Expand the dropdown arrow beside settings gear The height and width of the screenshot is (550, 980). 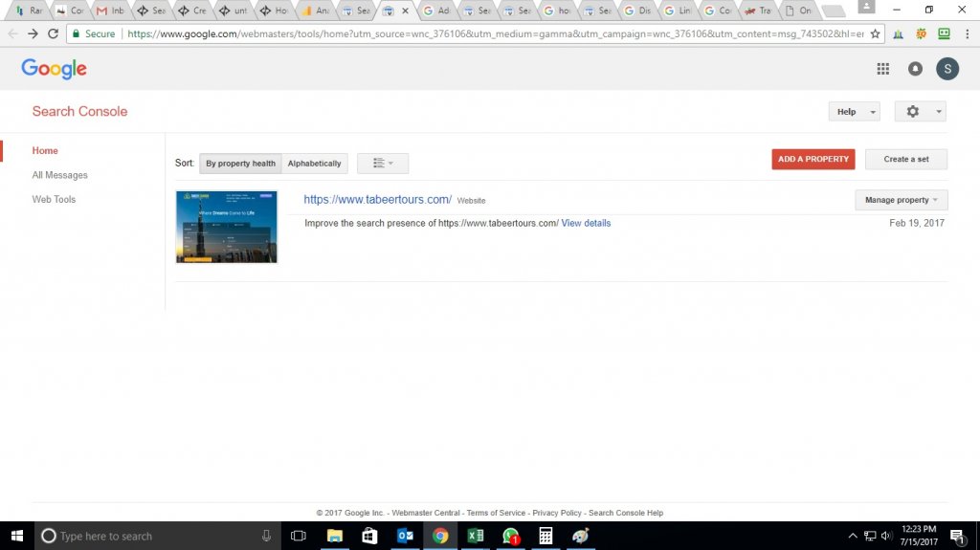click(x=938, y=112)
